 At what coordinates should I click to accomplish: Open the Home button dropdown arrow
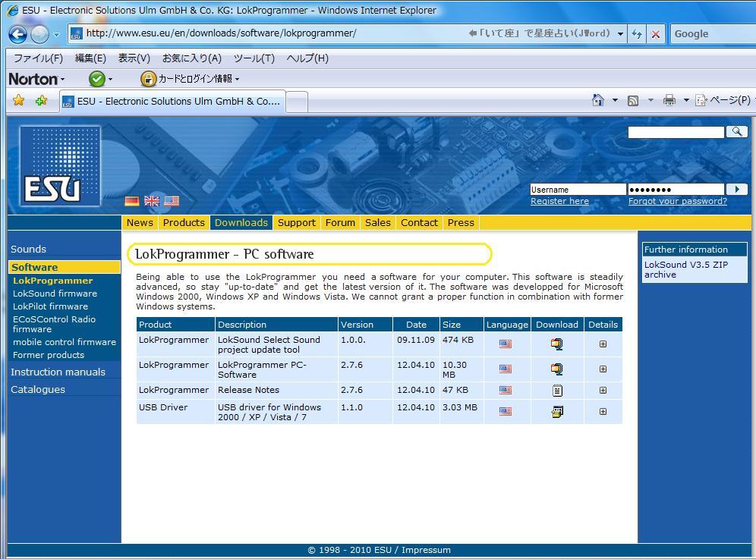(615, 101)
